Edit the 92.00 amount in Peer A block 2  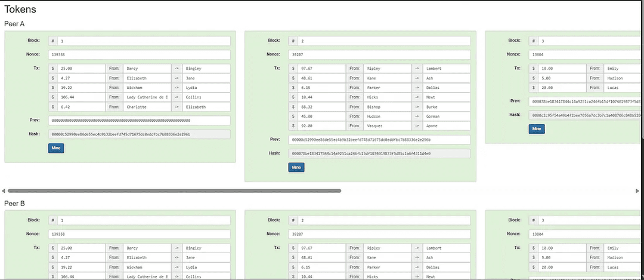point(321,126)
